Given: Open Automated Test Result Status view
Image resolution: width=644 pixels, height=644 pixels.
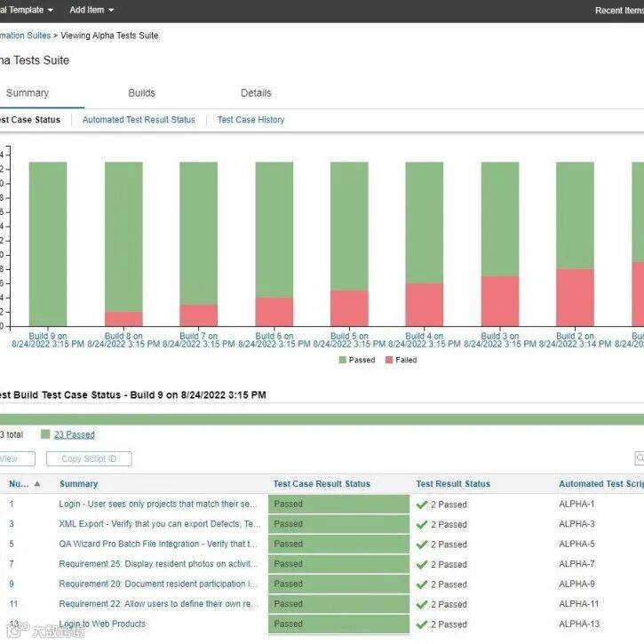Looking at the screenshot, I should pos(139,120).
